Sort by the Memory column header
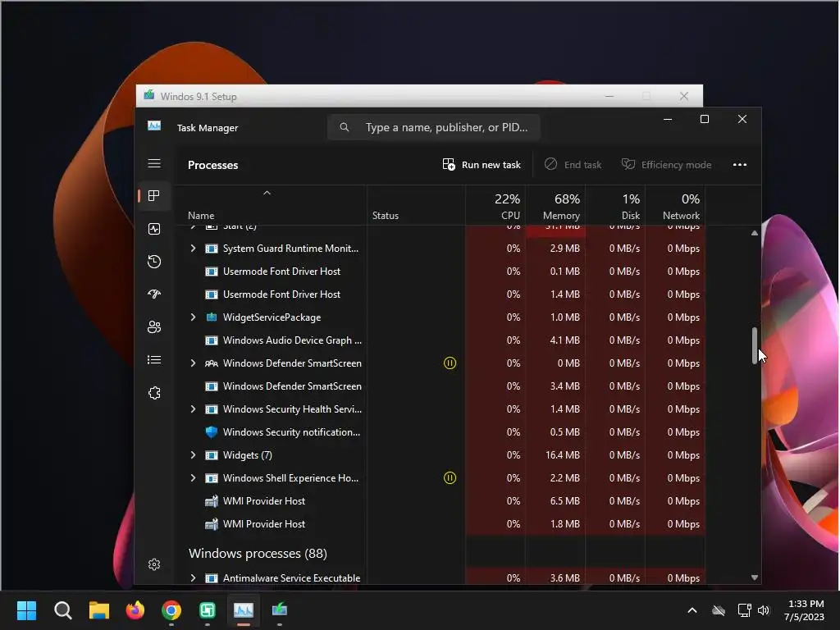Screen dimensions: 840x630 [x=555, y=207]
